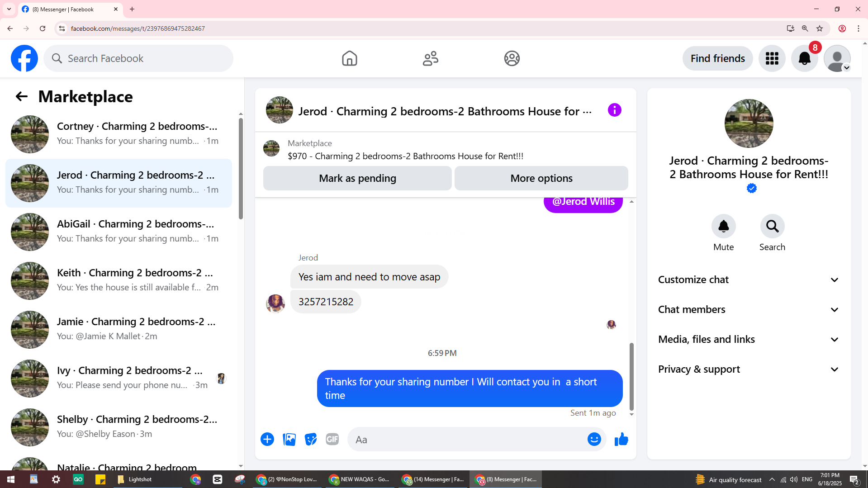Open the conversation information icon

(x=615, y=110)
